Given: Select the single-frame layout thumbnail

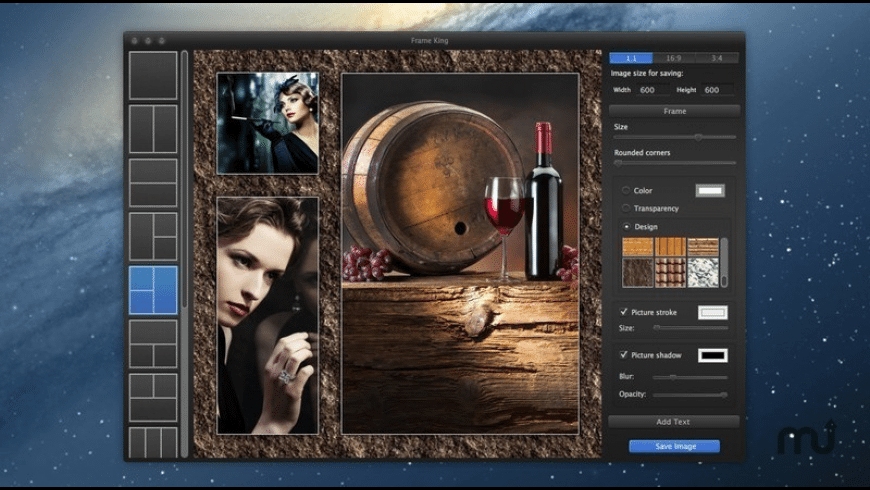Looking at the screenshot, I should (x=153, y=76).
